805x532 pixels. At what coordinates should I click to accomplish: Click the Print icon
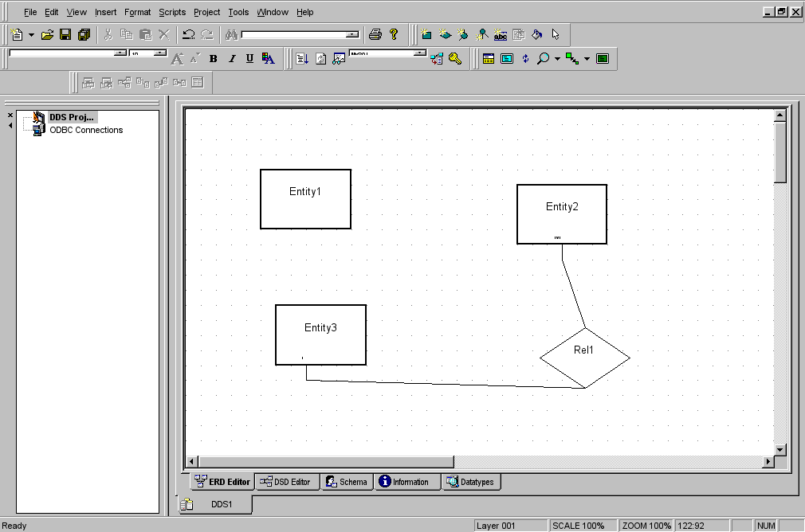375,34
